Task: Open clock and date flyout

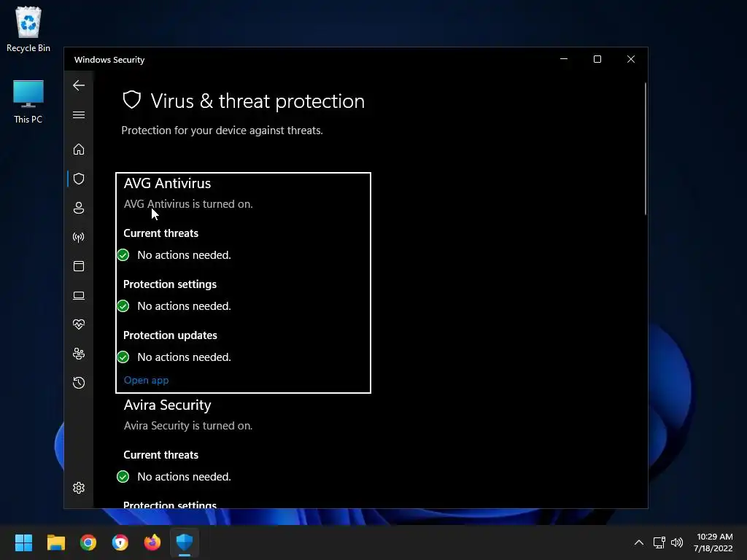Action: (713, 542)
